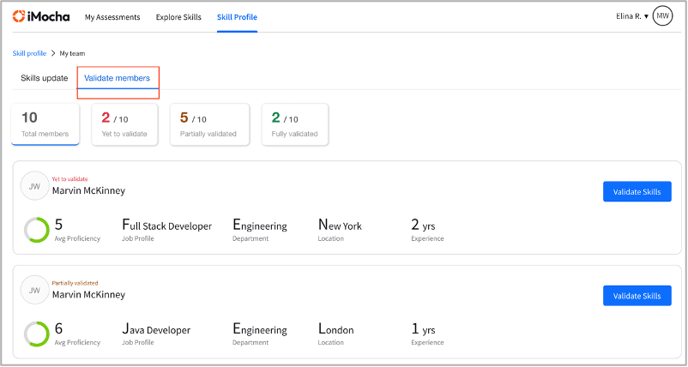Filter by Yet to validate card

(x=125, y=124)
